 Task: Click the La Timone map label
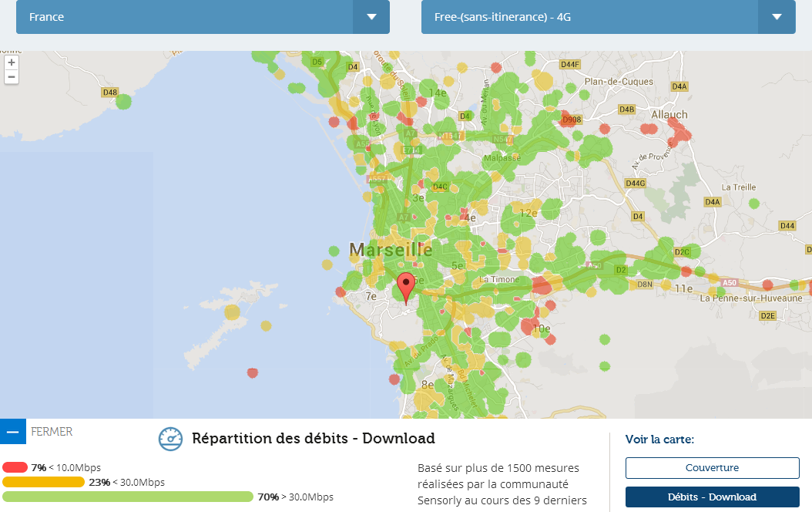pos(499,279)
